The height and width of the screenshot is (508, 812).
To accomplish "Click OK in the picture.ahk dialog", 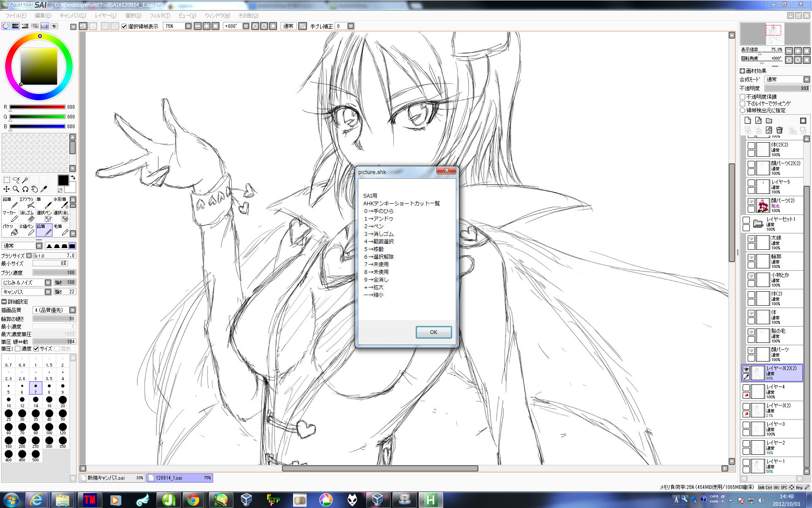I will (433, 332).
